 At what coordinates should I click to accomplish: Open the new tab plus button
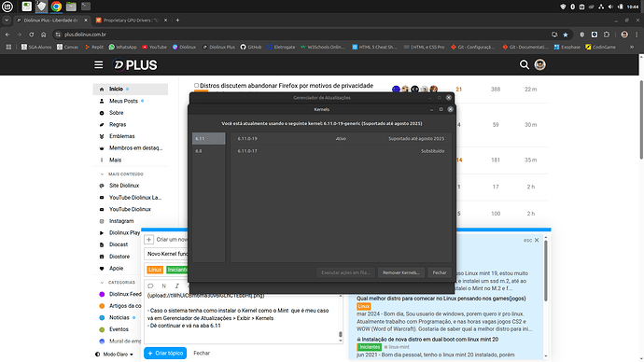pyautogui.click(x=177, y=21)
